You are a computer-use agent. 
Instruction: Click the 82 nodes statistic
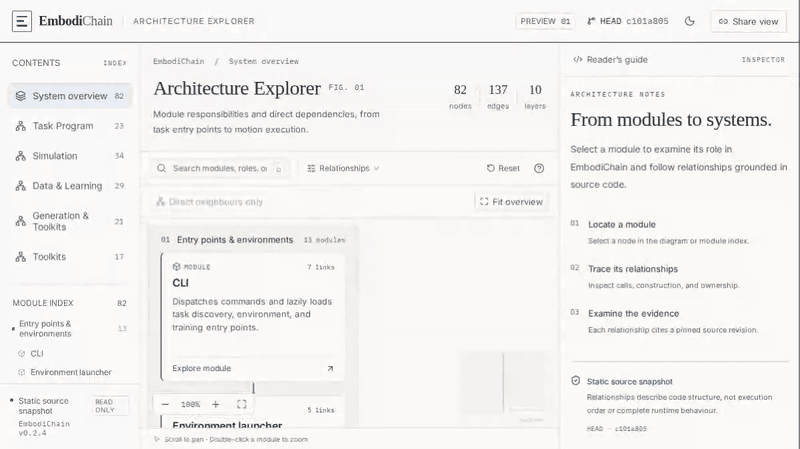[x=460, y=96]
